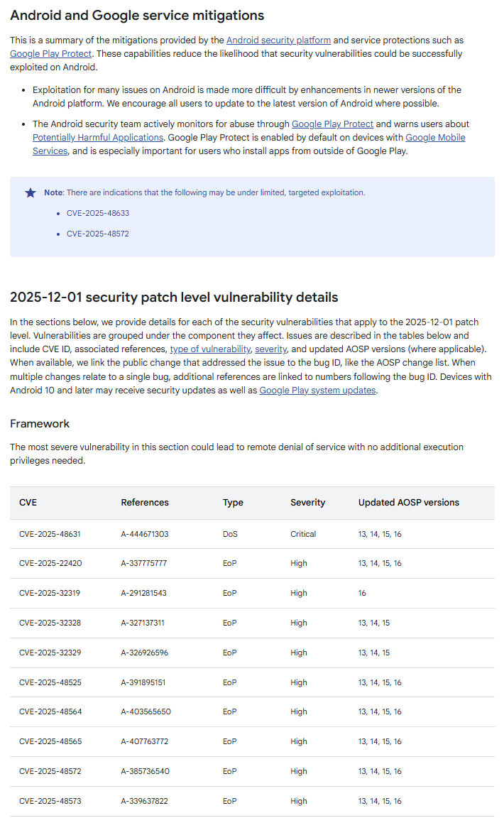504x818 pixels.
Task: Select the CVE-2025-48631 table cell
Action: (50, 534)
